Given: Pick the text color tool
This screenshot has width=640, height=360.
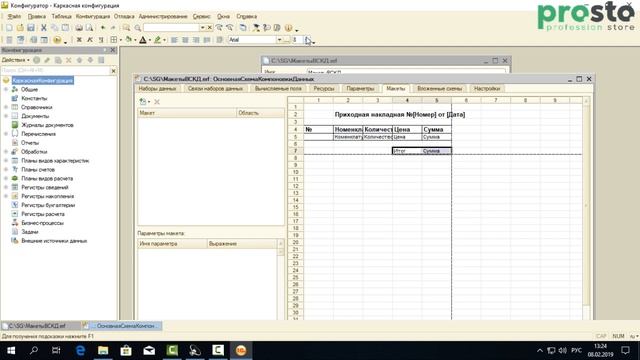Looking at the screenshot, I should pyautogui.click(x=143, y=40).
